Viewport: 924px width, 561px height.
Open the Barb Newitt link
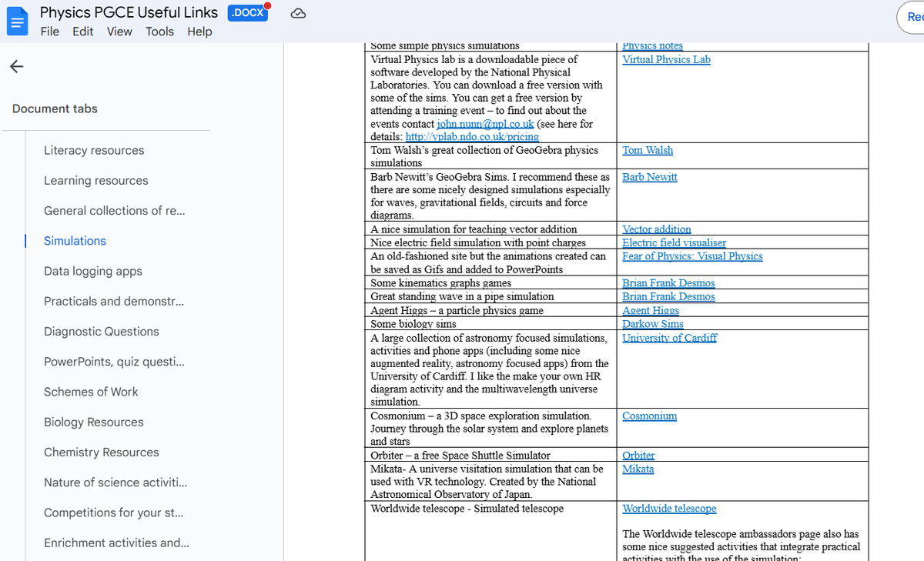(x=650, y=177)
